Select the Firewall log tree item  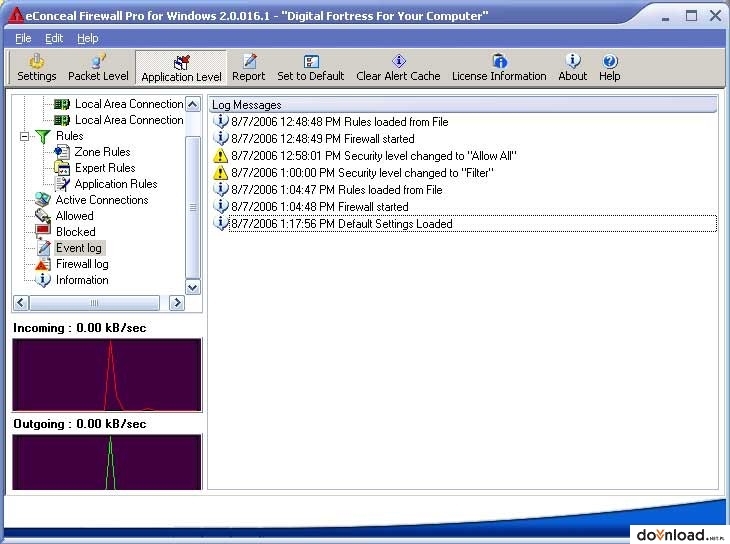click(82, 264)
